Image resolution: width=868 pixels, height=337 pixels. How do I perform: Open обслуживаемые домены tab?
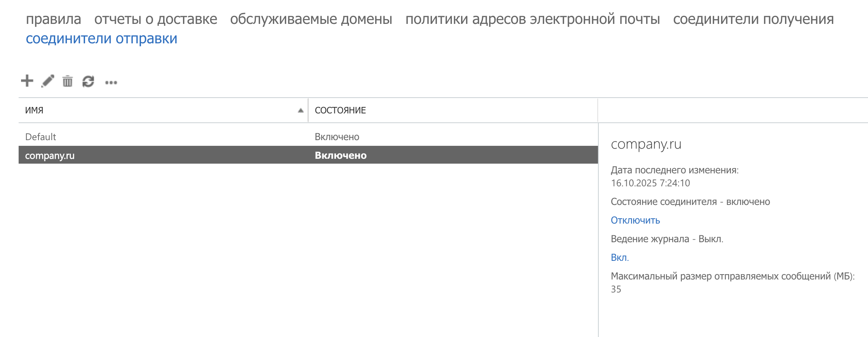point(311,19)
